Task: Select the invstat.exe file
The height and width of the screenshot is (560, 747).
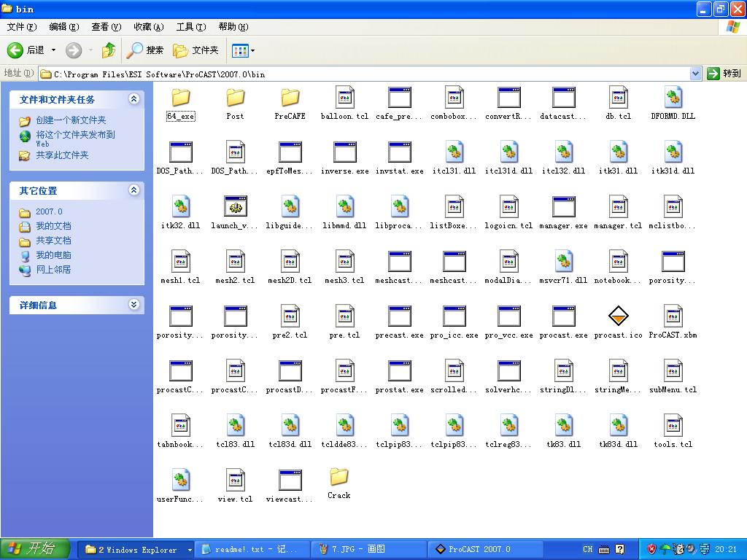Action: pos(399,158)
